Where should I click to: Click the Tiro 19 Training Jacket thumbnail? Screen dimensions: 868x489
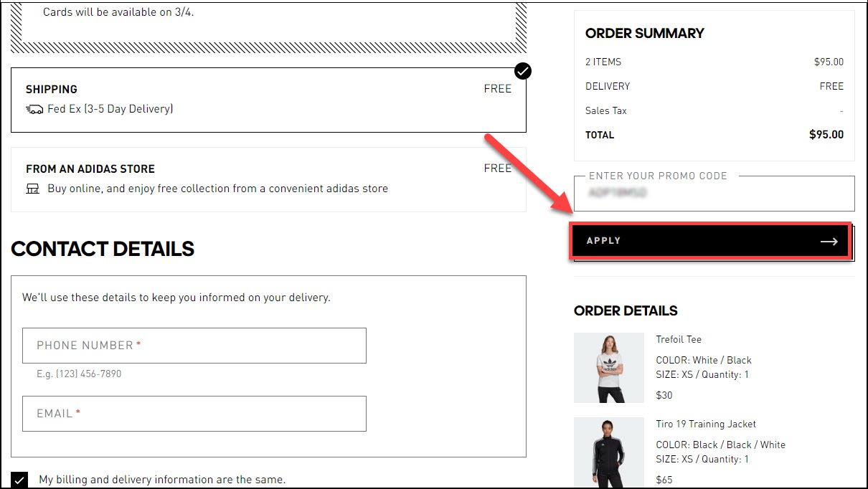click(608, 452)
